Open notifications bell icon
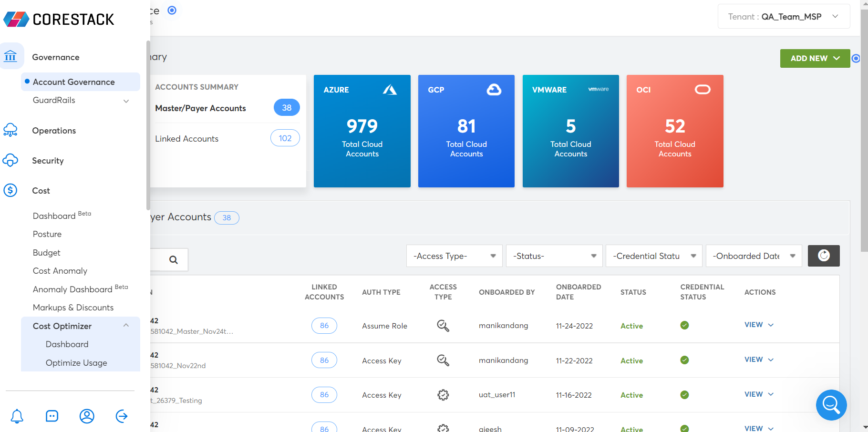The image size is (868, 432). pyautogui.click(x=17, y=416)
